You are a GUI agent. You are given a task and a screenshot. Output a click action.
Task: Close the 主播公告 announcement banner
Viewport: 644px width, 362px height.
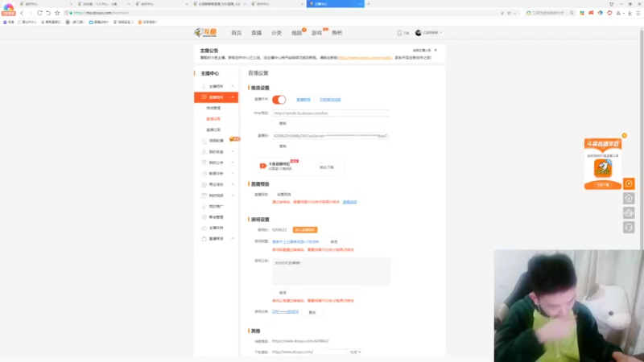436,50
